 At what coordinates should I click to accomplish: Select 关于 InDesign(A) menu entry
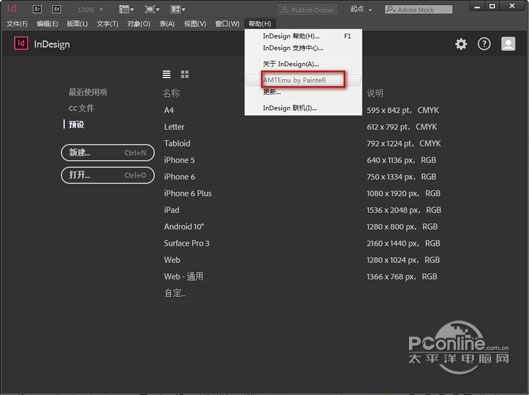point(303,64)
